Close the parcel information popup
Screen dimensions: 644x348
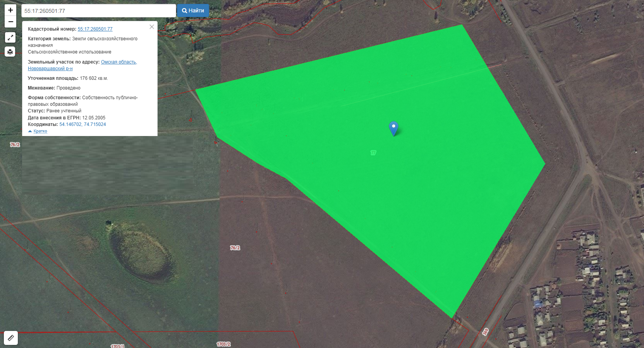pos(152,27)
